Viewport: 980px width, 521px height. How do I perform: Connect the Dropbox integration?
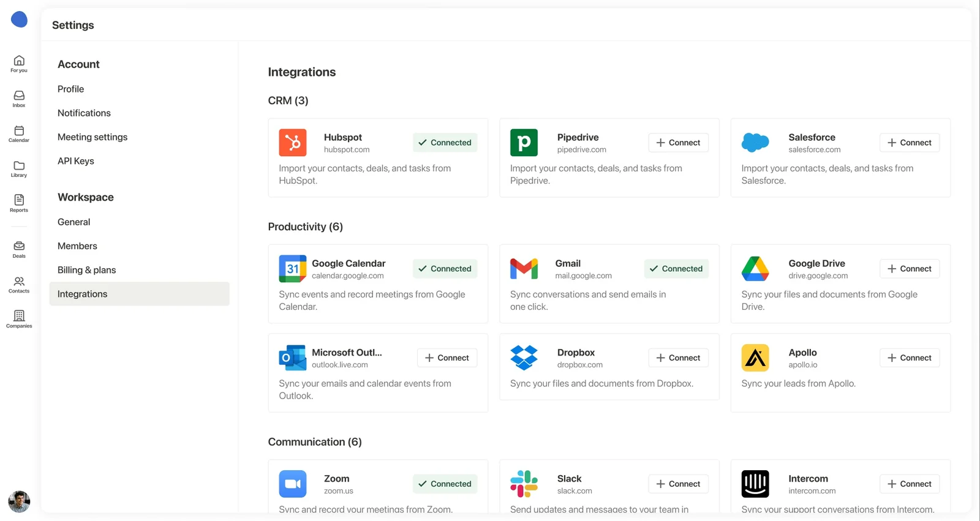678,358
